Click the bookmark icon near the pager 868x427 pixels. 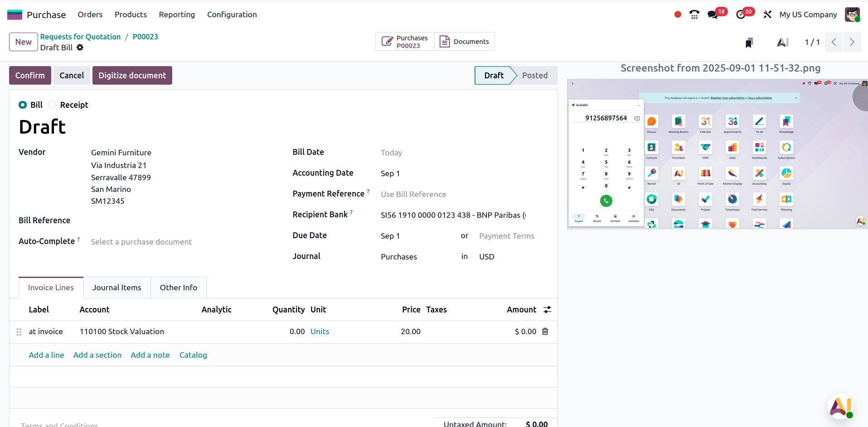[x=749, y=43]
